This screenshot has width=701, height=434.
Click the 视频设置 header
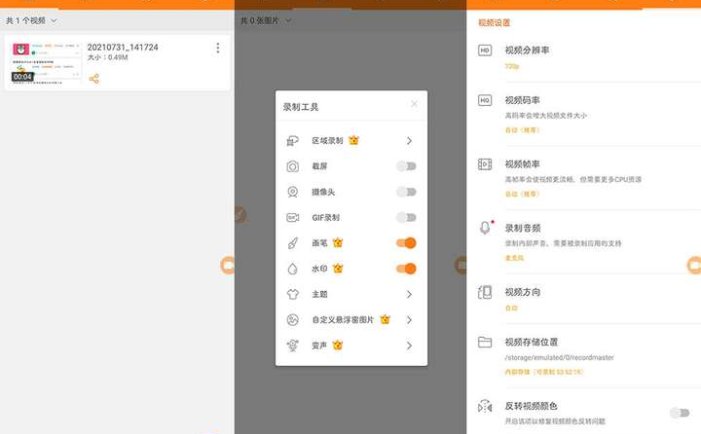[494, 22]
